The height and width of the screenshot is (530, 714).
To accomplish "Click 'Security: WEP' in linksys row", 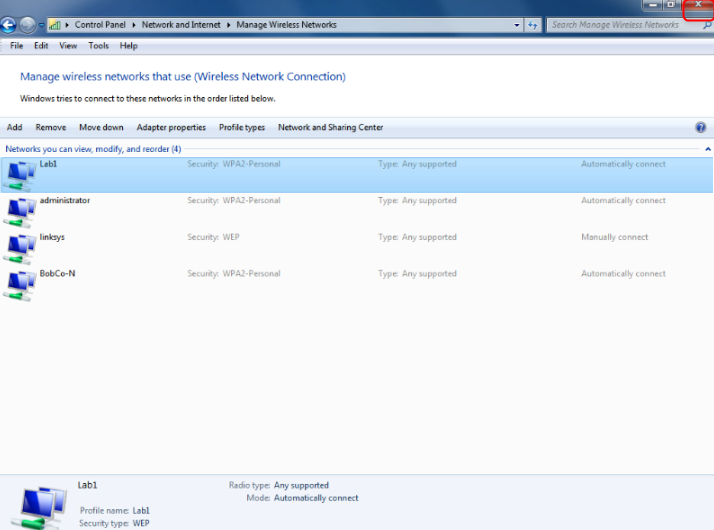I will tap(213, 237).
